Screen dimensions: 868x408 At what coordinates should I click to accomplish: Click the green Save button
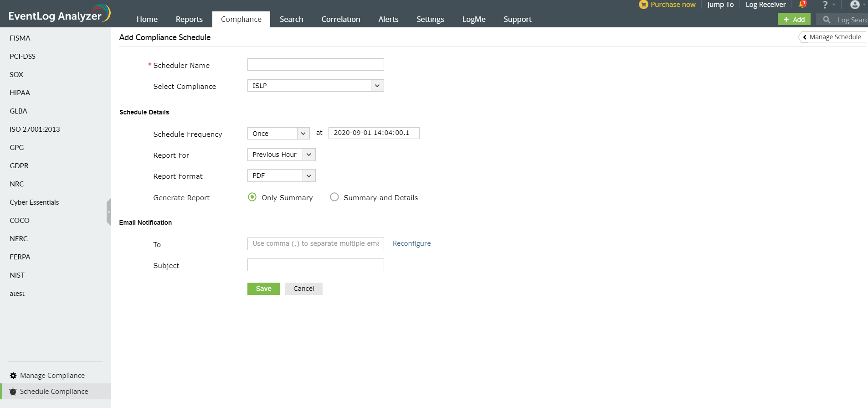pos(263,289)
